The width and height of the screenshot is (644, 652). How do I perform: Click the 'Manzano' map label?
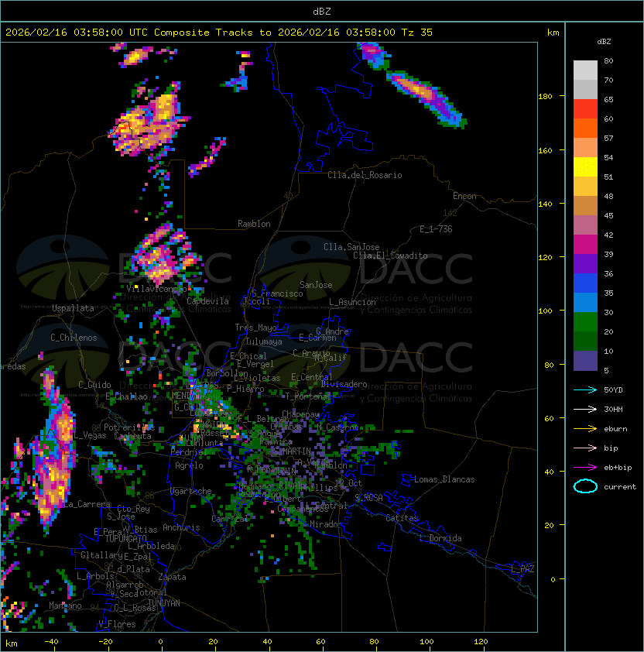point(65,606)
